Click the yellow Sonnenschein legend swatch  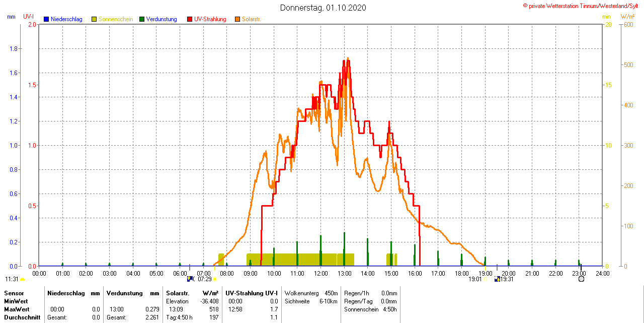click(x=94, y=19)
